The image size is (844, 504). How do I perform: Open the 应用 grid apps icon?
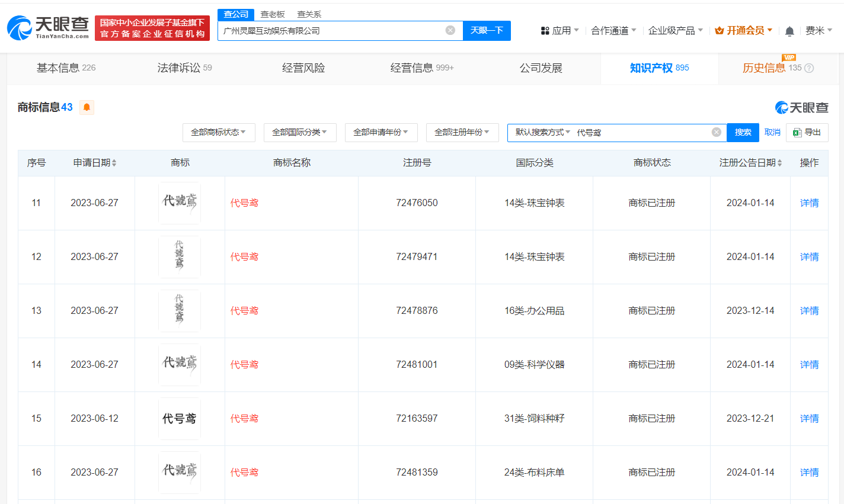[x=545, y=30]
